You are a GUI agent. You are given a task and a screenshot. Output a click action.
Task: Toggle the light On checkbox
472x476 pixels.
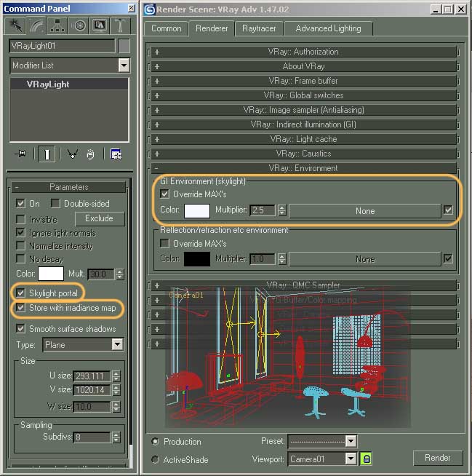click(20, 203)
